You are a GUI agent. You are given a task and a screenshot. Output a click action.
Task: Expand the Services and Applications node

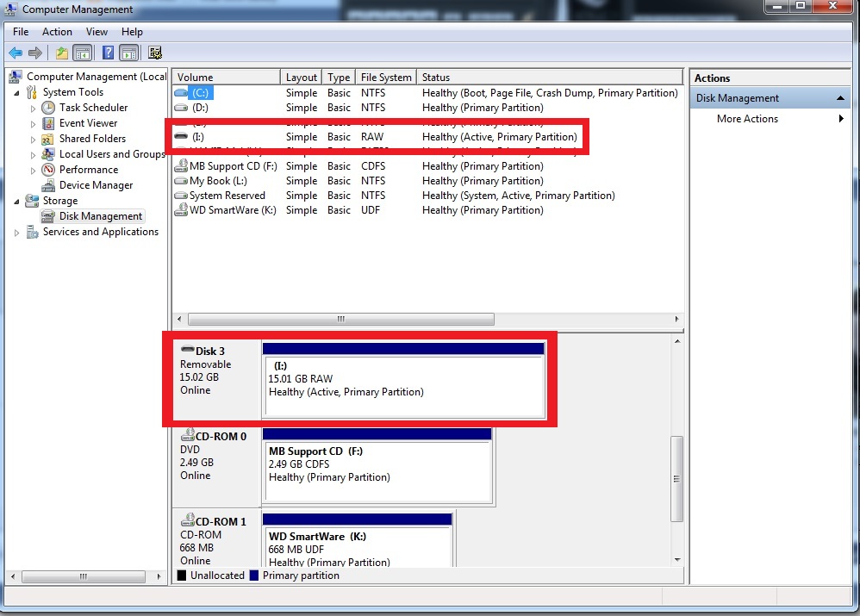(x=16, y=232)
